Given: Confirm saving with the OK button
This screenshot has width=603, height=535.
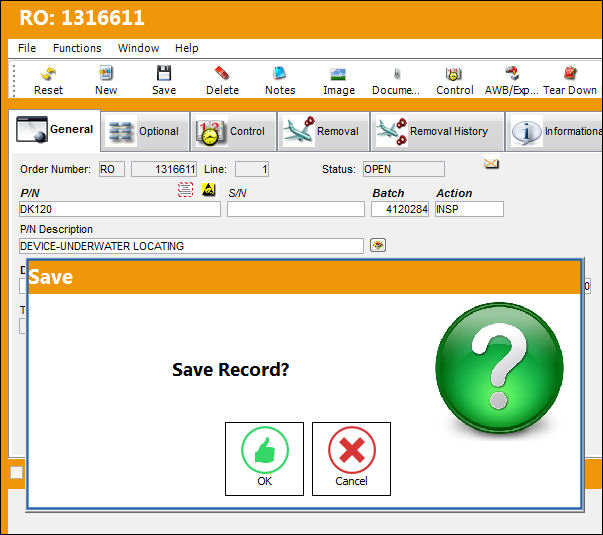Looking at the screenshot, I should pyautogui.click(x=265, y=459).
